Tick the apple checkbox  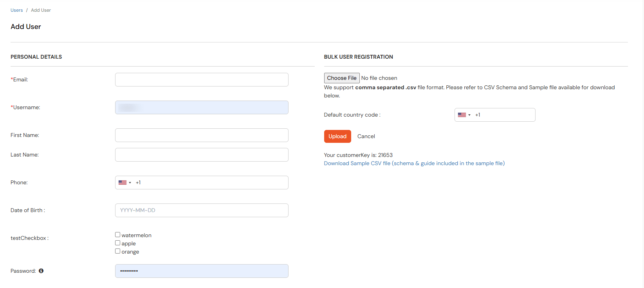(117, 243)
